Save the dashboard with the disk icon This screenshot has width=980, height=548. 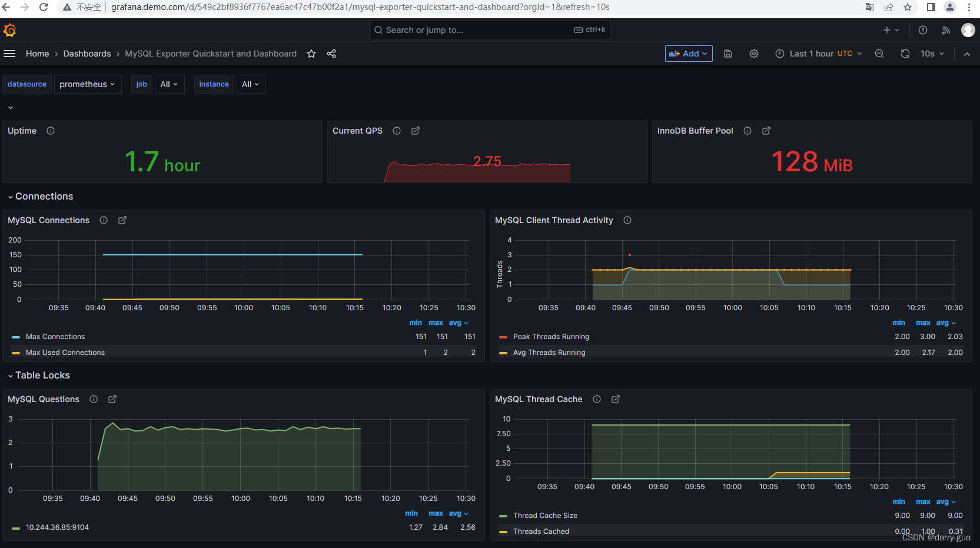click(x=728, y=54)
